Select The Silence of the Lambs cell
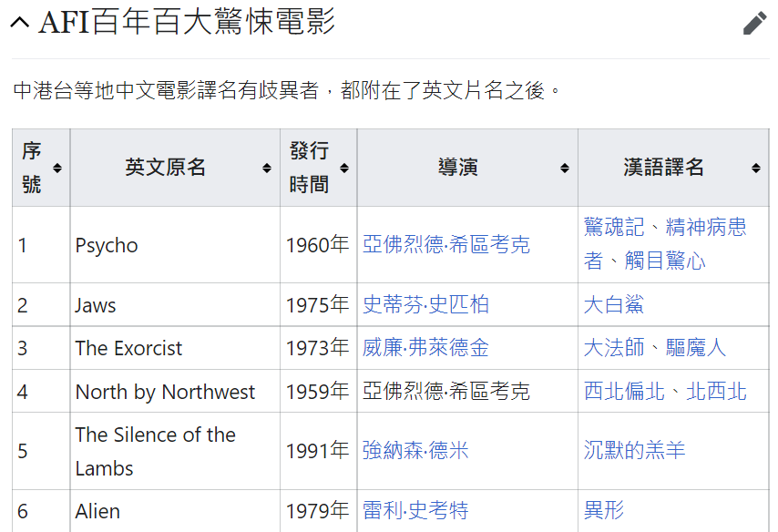 click(x=175, y=451)
